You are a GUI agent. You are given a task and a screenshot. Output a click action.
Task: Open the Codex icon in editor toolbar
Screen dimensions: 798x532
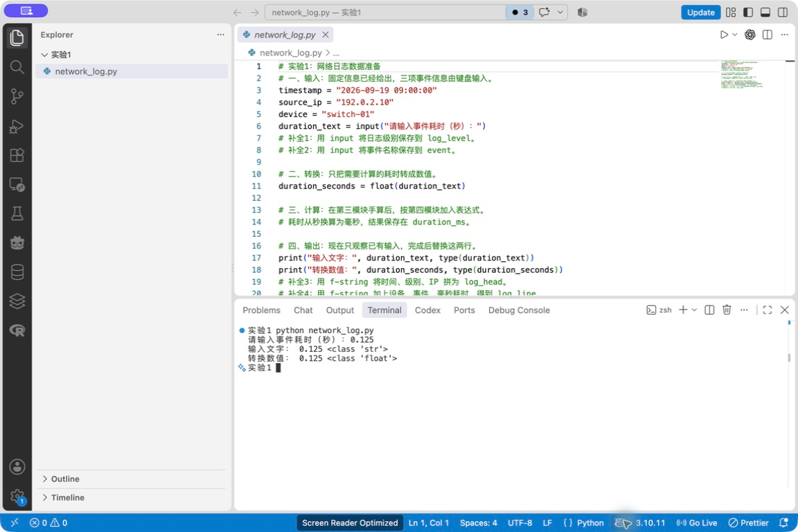click(750, 35)
